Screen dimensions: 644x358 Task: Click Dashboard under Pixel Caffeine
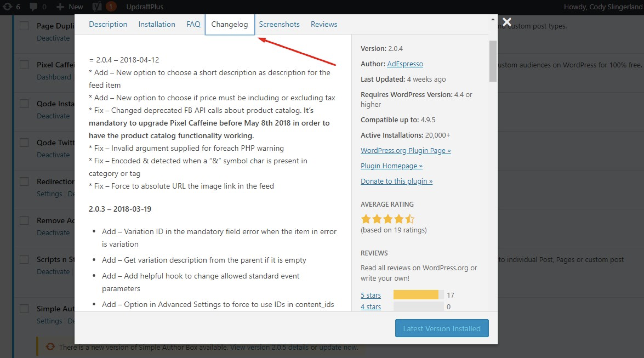click(x=54, y=77)
